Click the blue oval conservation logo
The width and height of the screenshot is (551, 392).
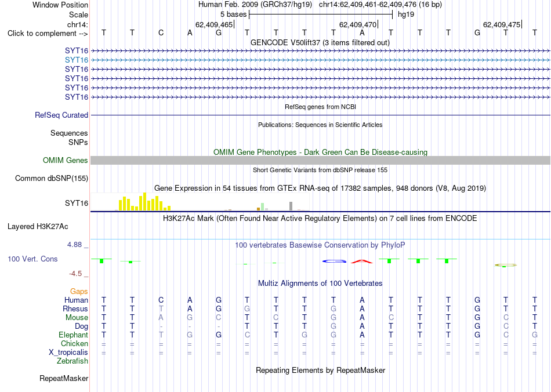click(x=334, y=261)
